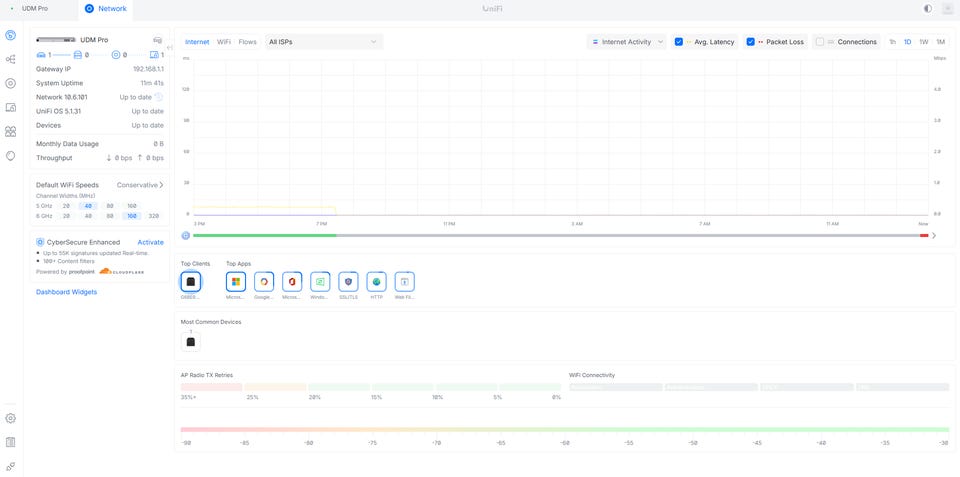Click the Network update schedule clock icon

[x=159, y=97]
